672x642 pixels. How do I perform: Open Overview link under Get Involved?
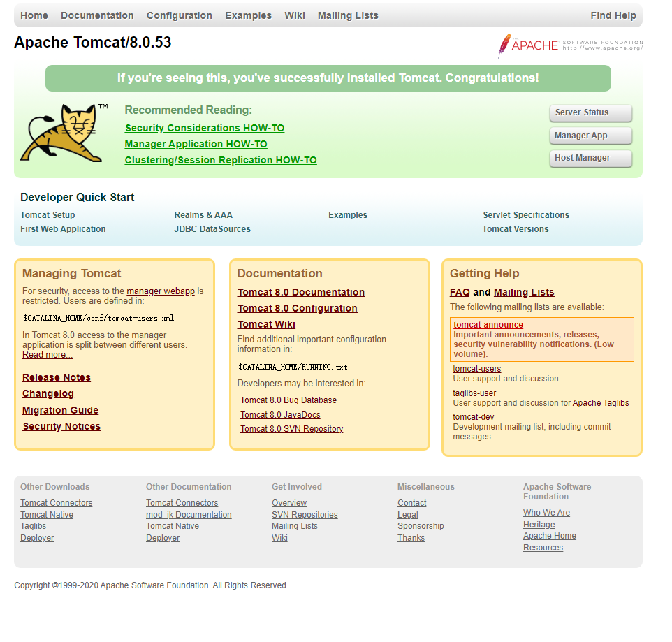coord(289,503)
